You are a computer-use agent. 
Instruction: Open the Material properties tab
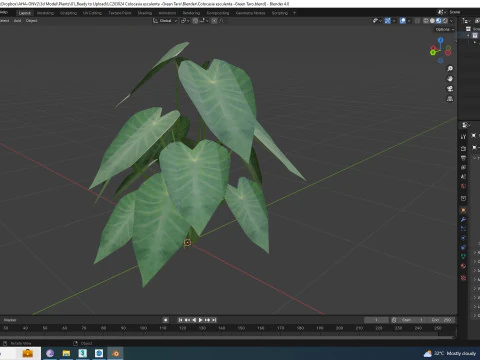463,266
